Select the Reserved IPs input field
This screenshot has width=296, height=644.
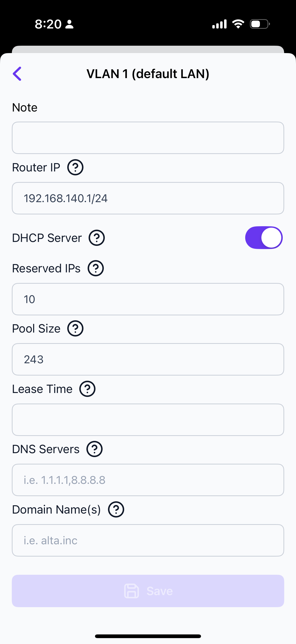tap(148, 299)
